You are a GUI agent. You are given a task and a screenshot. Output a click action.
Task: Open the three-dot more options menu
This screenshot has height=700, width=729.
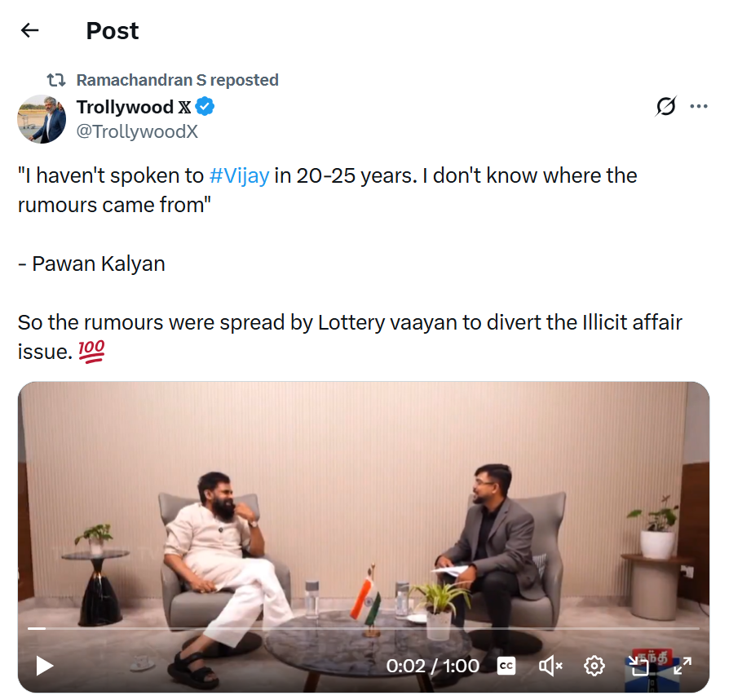699,107
